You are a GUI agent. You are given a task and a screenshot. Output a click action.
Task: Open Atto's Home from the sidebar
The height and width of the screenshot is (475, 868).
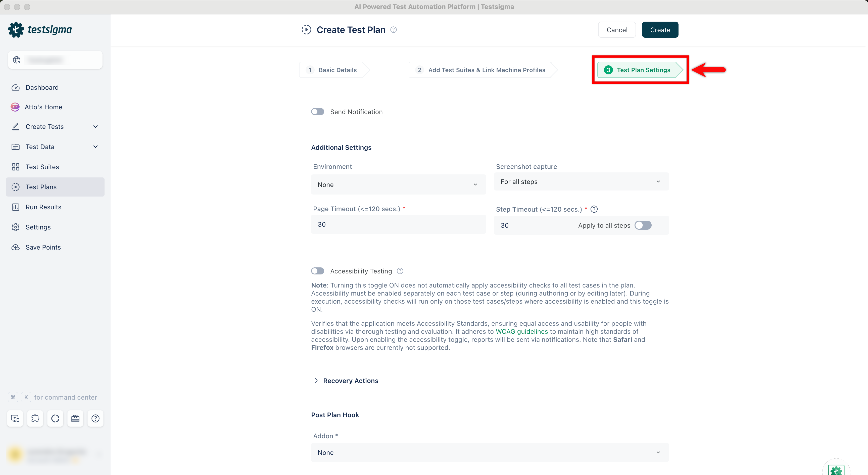pos(55,107)
